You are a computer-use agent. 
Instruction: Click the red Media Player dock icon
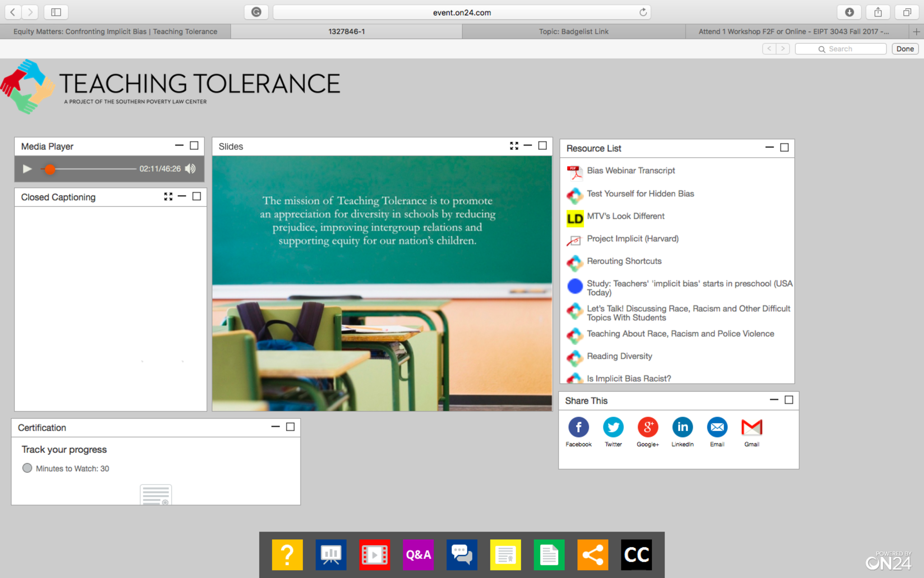pyautogui.click(x=374, y=555)
